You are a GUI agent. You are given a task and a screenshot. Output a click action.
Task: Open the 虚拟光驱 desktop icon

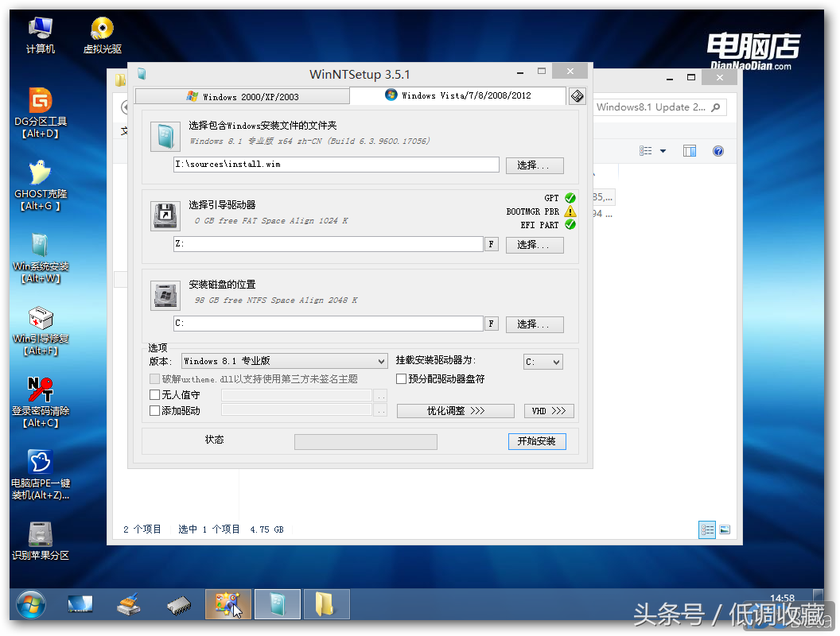pyautogui.click(x=103, y=34)
